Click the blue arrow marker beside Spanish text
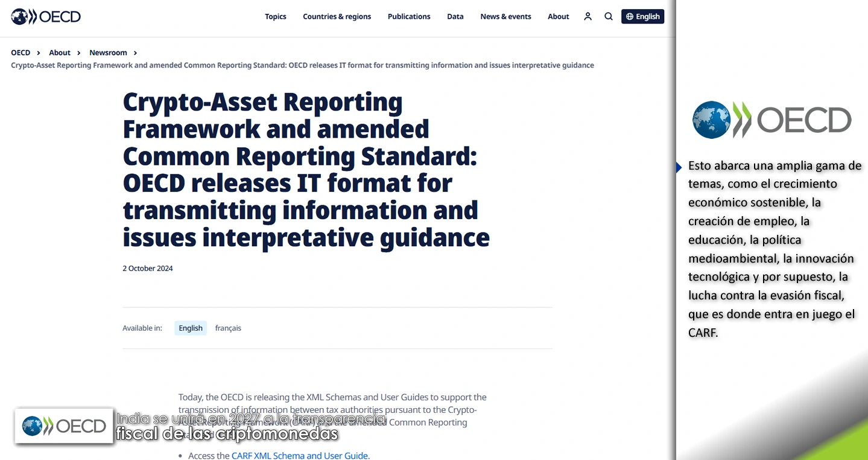Viewport: 868px width, 460px height. [679, 167]
